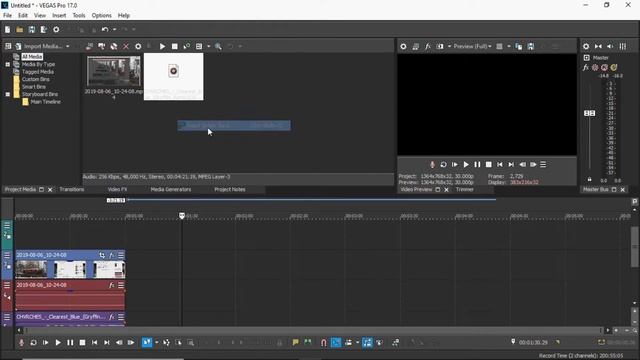Copy preview snapshot to clipboard
Image resolution: width=640 pixels, height=360 pixels.
point(519,46)
